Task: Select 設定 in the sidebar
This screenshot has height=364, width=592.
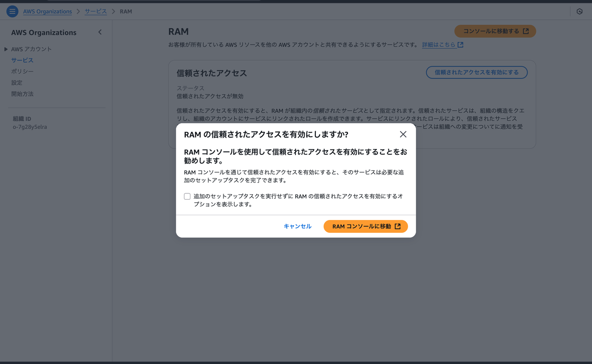Action: (17, 82)
